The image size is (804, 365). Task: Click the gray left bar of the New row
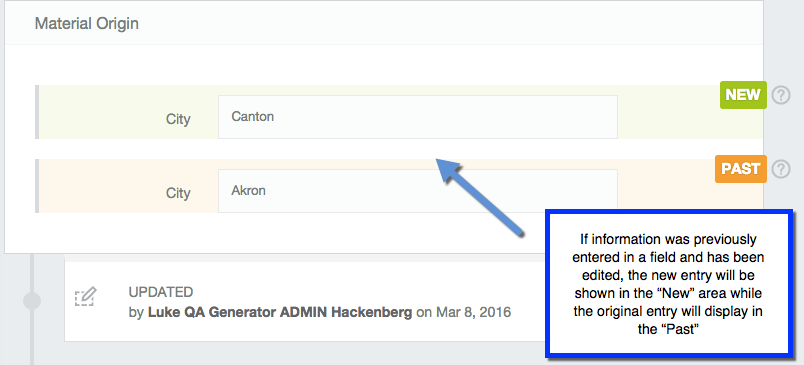[x=37, y=112]
